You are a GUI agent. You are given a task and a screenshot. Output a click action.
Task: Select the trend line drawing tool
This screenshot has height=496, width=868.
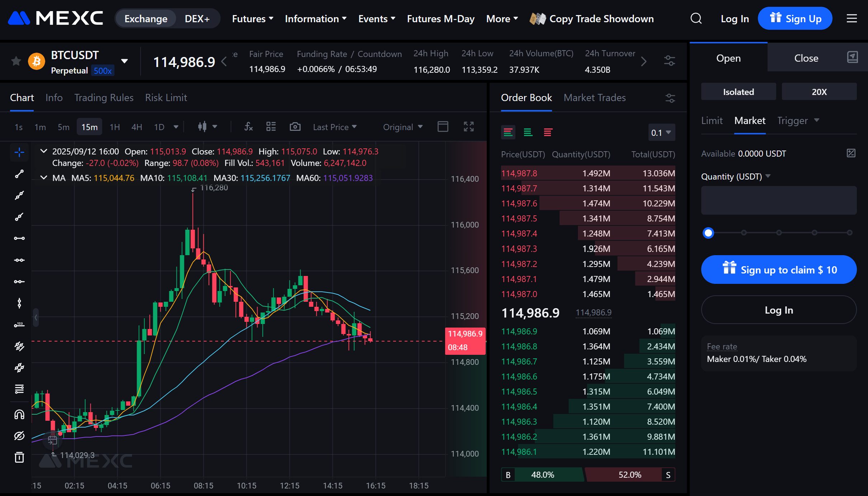tap(19, 174)
